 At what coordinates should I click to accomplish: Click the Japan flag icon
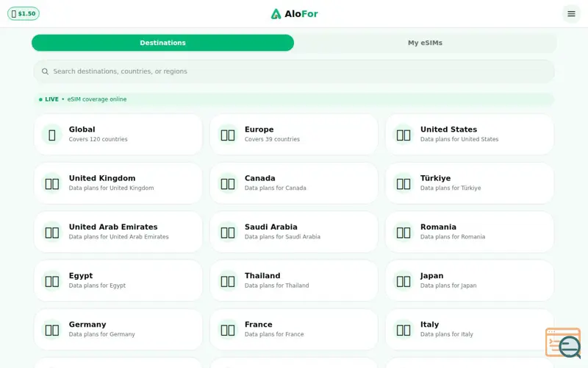pos(404,281)
